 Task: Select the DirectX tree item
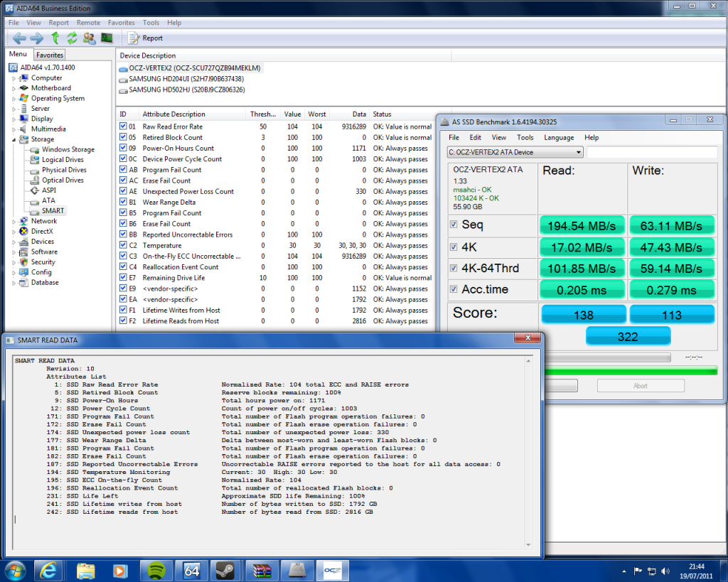[42, 231]
